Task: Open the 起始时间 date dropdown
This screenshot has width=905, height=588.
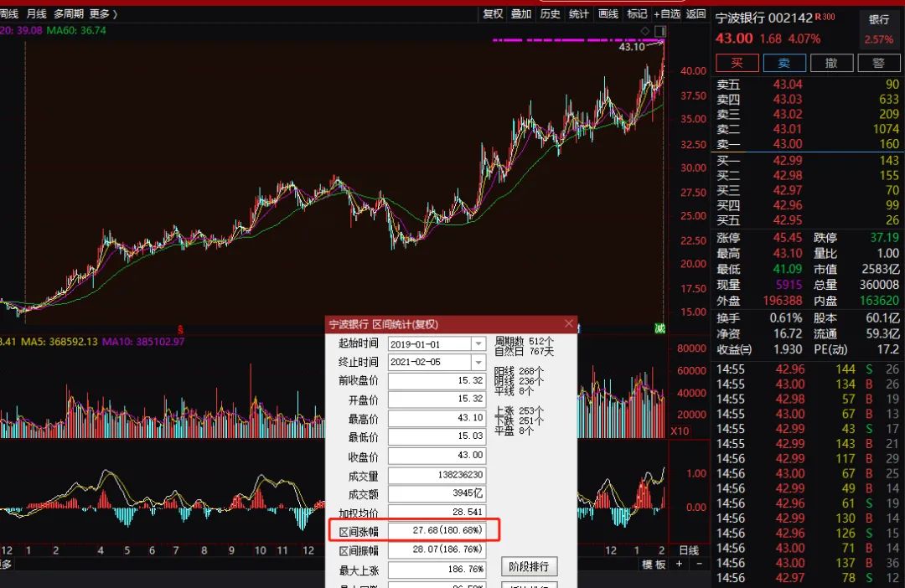Action: [x=478, y=344]
